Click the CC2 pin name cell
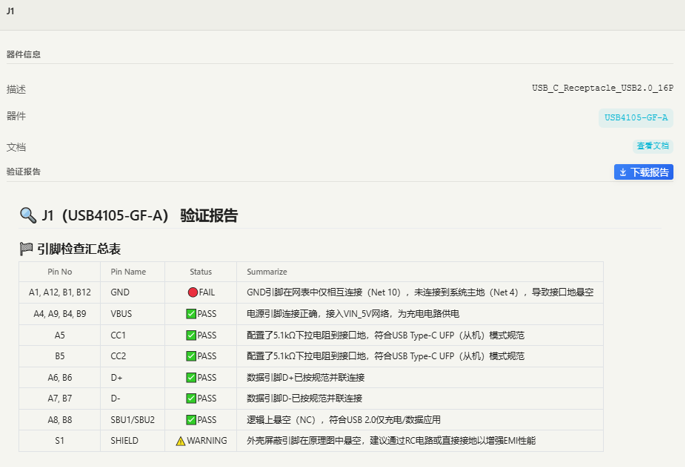685x467 pixels. tap(132, 356)
